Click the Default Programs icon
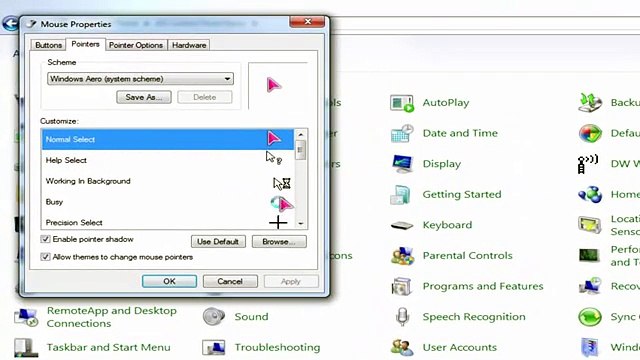The width and height of the screenshot is (640, 360). coord(590,133)
